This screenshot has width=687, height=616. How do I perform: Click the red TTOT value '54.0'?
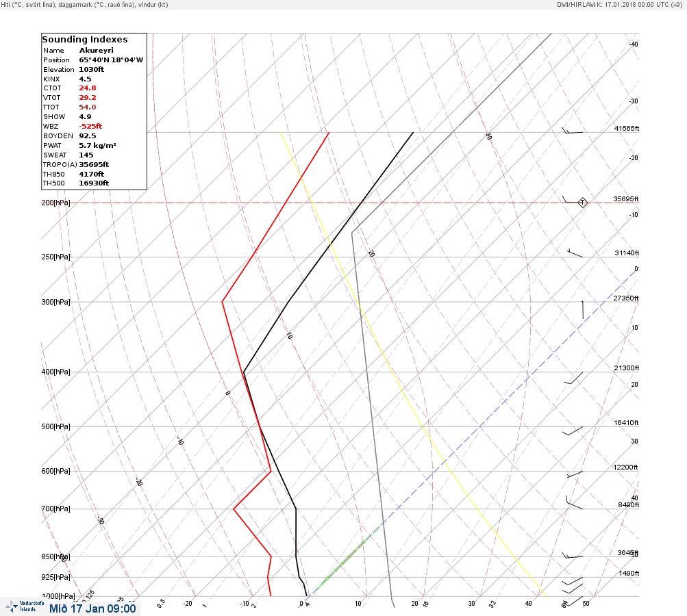(87, 107)
